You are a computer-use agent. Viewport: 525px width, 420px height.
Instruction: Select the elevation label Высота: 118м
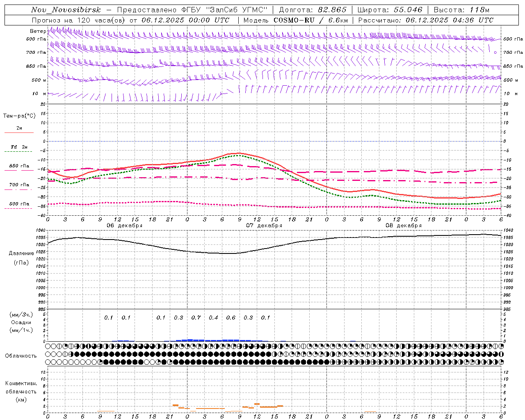click(x=461, y=10)
